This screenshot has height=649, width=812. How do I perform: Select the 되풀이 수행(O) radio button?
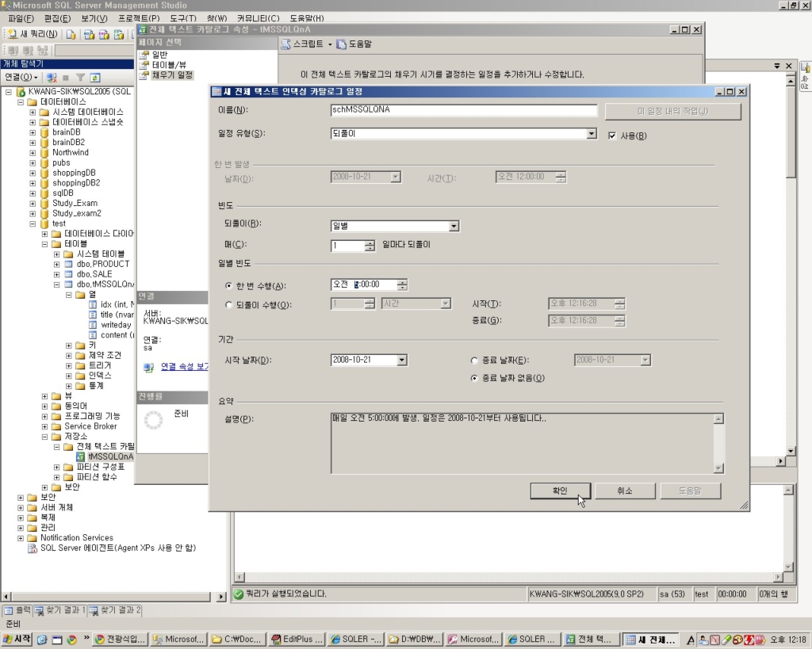[229, 305]
